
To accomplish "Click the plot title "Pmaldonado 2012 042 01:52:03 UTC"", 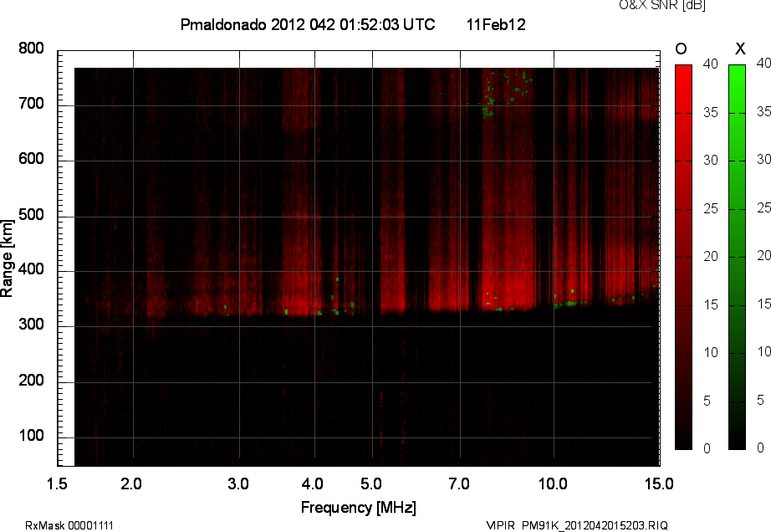I will pyautogui.click(x=308, y=25).
